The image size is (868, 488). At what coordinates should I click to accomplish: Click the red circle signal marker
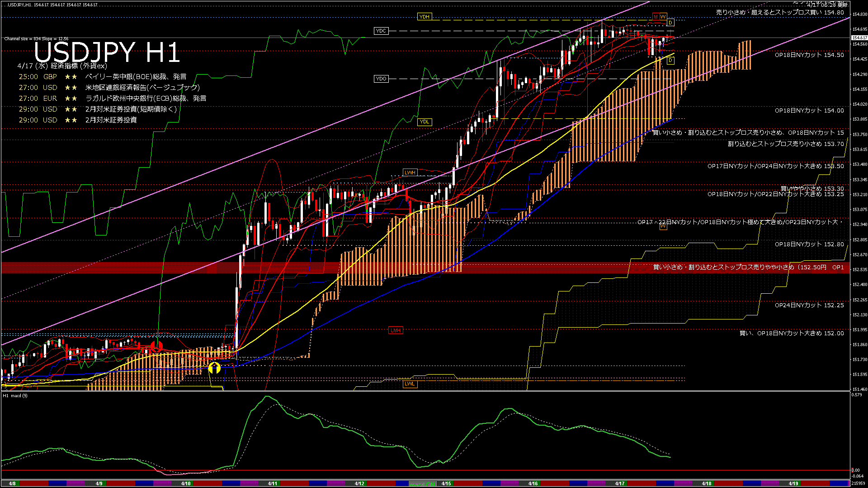156,347
